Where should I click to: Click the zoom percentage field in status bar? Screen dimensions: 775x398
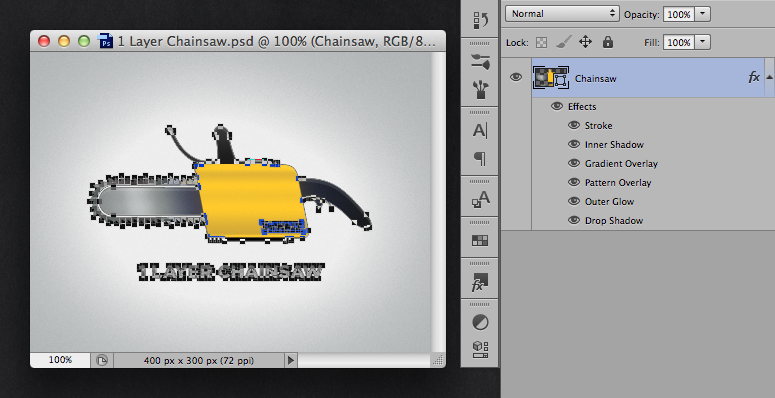(60, 360)
